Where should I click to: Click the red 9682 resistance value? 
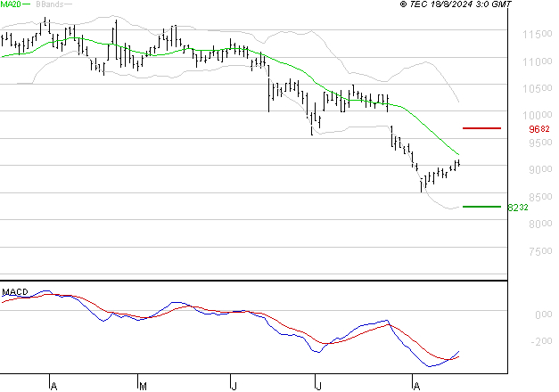(539, 129)
